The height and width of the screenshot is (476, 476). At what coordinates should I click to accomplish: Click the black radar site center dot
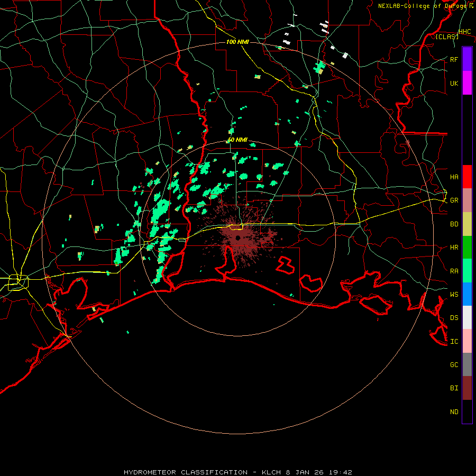coord(238,237)
